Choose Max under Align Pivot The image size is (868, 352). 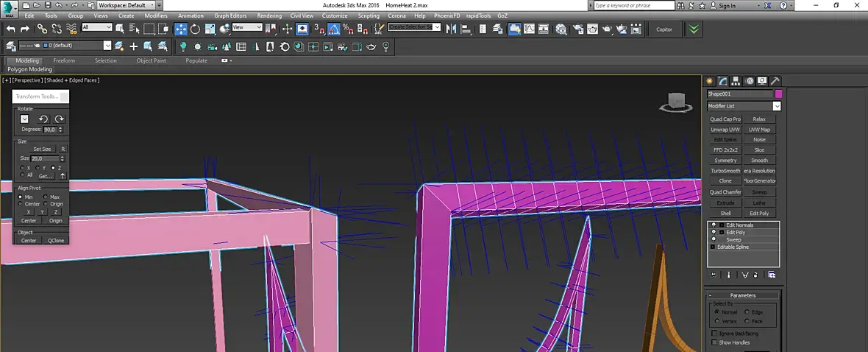pos(46,197)
